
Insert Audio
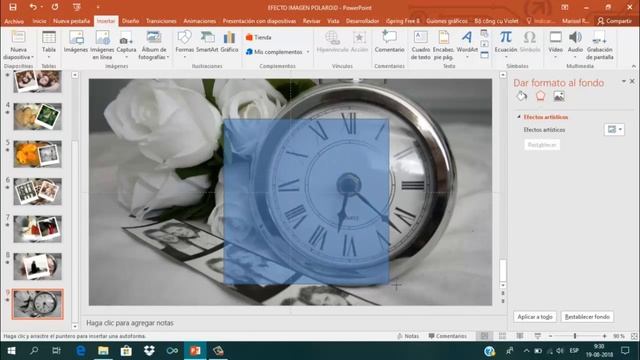(x=575, y=44)
